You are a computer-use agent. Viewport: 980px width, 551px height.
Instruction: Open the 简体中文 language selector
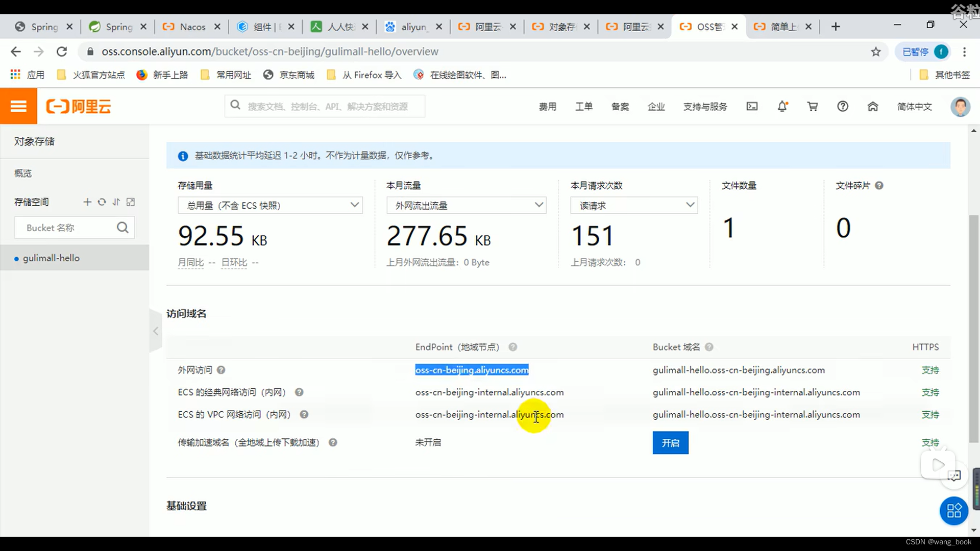pos(914,107)
